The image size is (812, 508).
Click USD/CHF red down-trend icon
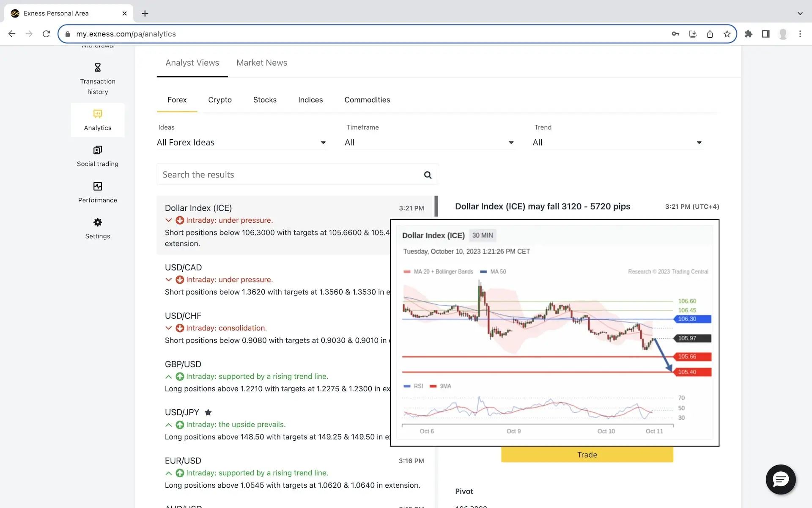pos(180,328)
